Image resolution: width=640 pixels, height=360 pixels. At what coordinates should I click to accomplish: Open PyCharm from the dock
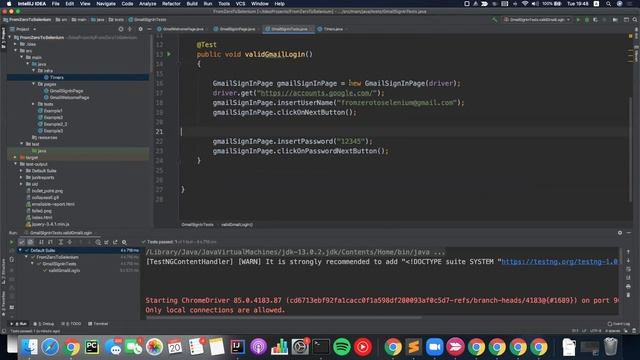[x=92, y=347]
